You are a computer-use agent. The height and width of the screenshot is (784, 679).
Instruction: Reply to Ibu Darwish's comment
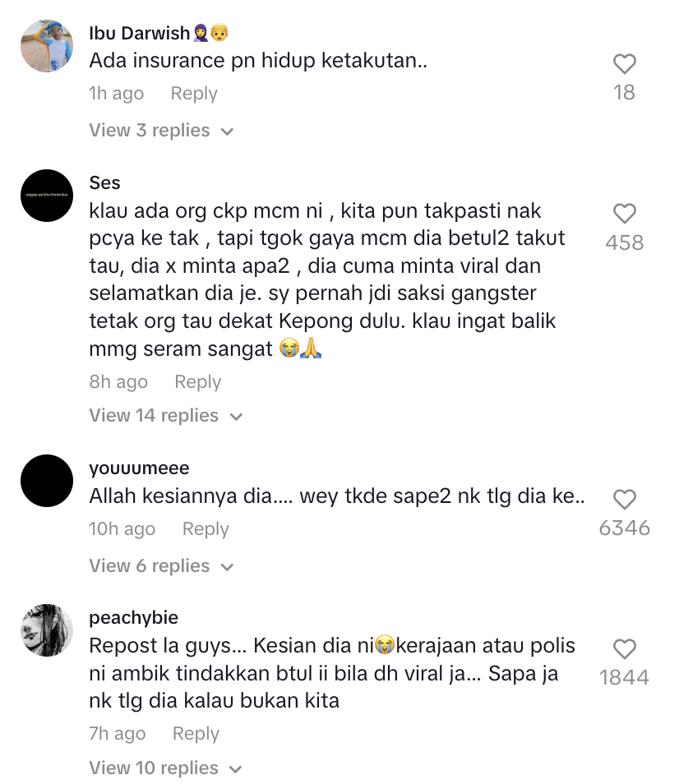pyautogui.click(x=194, y=94)
